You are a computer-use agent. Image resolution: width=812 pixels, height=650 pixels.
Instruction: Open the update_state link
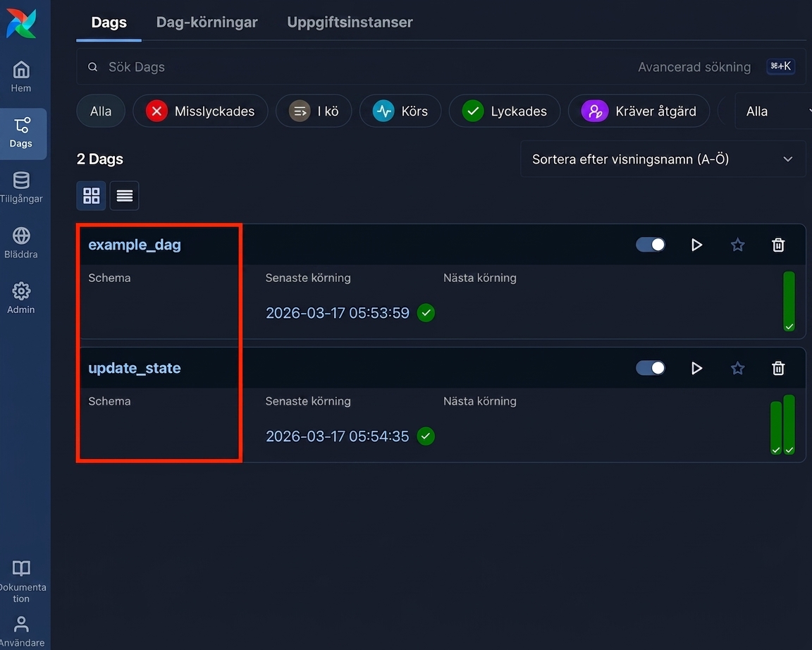[135, 368]
